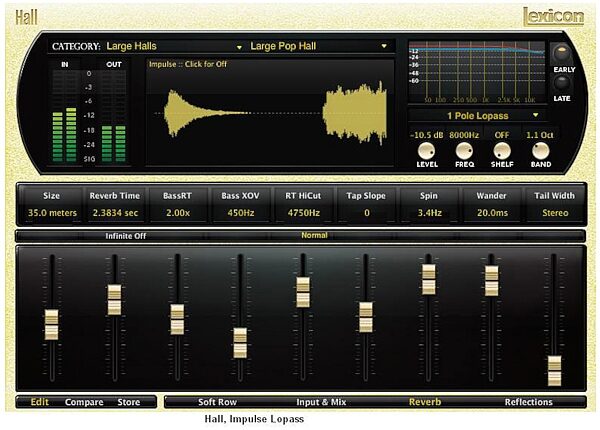
Task: Open the Large Pop Hall preset dropdown
Action: (318, 46)
